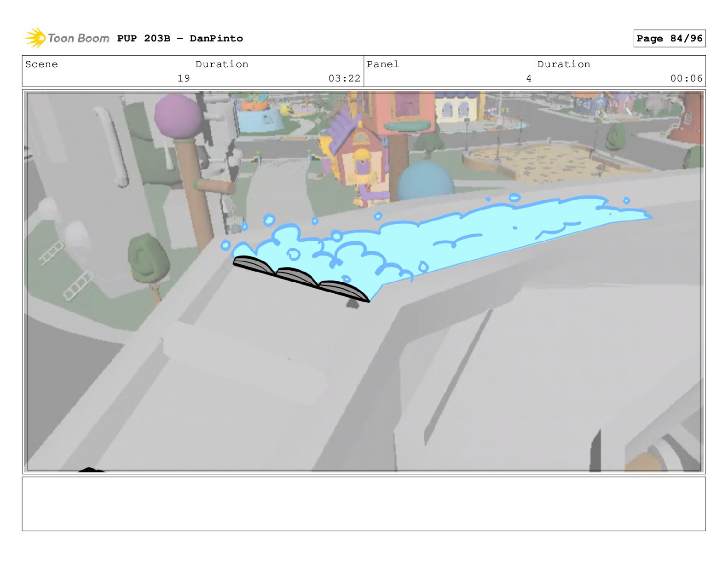This screenshot has height=564, width=728.
Task: Click the empty notes box below the panel
Action: click(364, 504)
